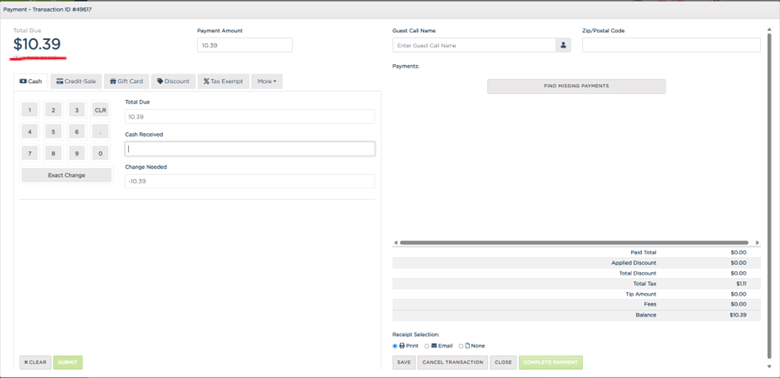
Task: Click Cancel Transaction button
Action: click(x=453, y=362)
